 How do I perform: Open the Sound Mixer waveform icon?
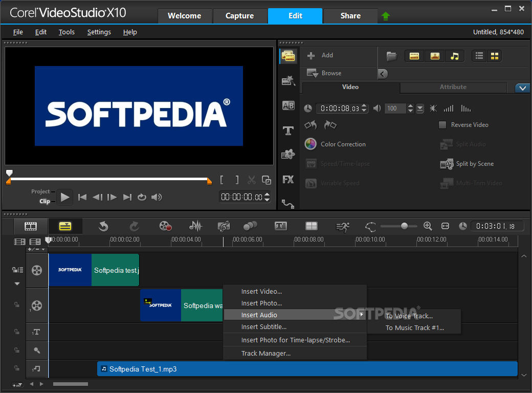[195, 226]
